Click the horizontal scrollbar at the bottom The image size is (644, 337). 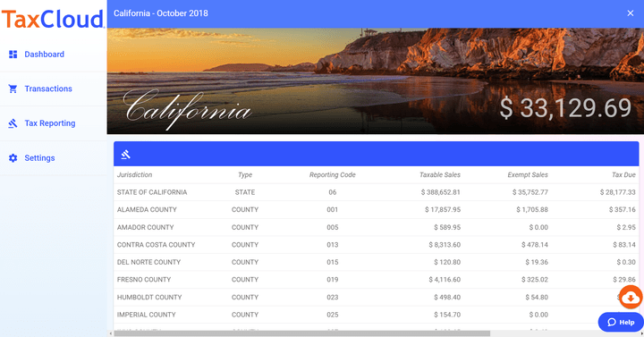point(302,333)
